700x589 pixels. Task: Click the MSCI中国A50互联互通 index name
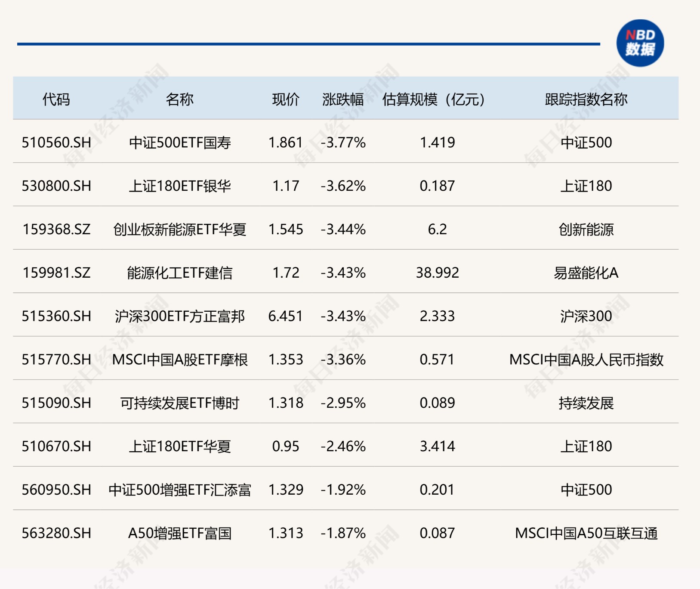(586, 533)
